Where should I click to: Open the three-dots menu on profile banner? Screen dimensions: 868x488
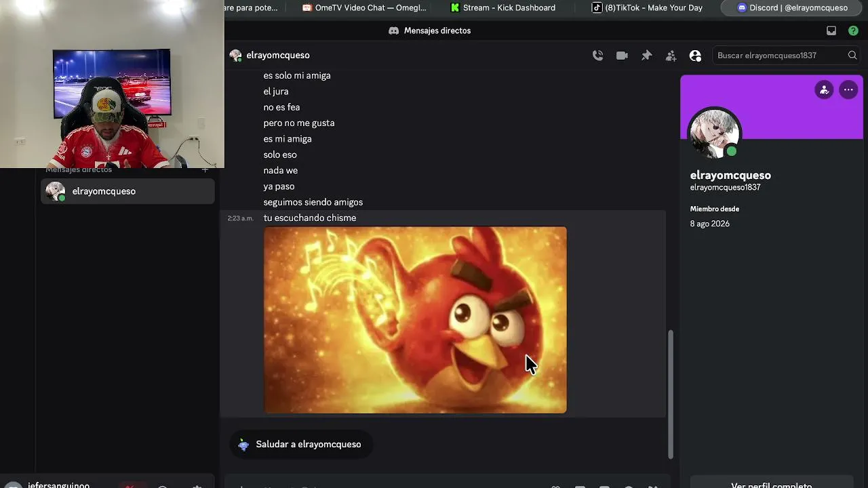pos(848,89)
